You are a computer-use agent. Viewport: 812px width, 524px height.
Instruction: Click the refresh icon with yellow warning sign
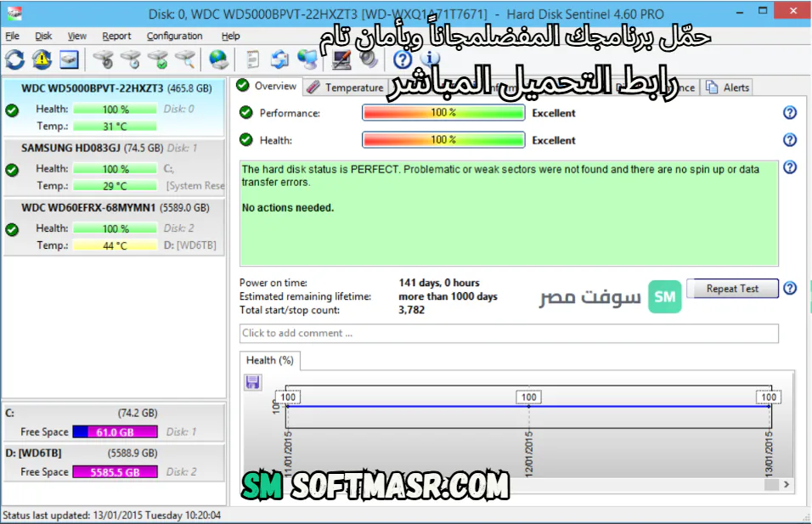click(x=42, y=60)
